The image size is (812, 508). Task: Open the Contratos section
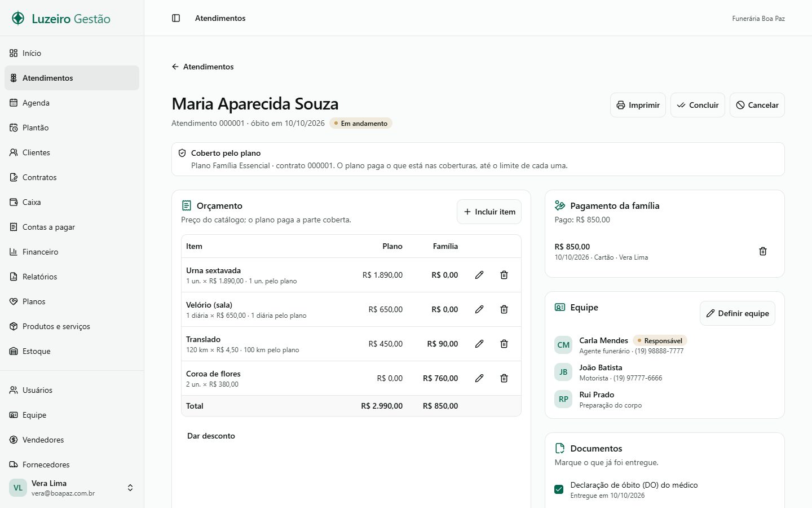pos(72,177)
